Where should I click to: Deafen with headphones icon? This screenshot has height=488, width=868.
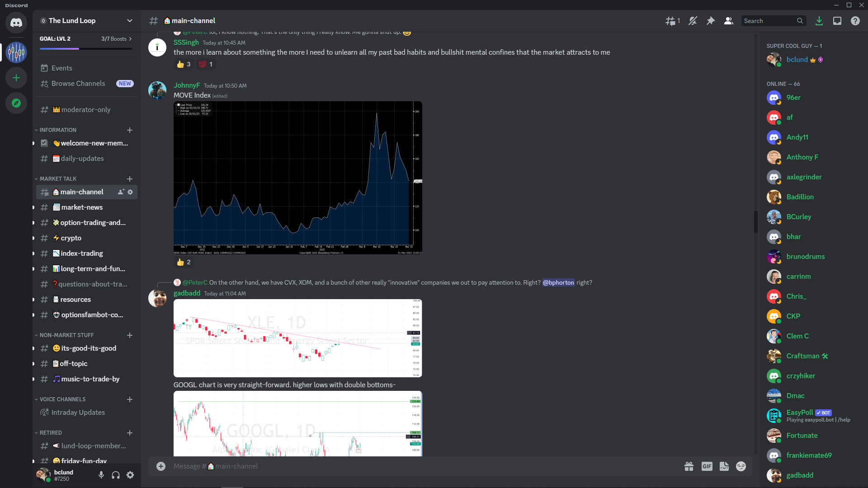click(116, 475)
